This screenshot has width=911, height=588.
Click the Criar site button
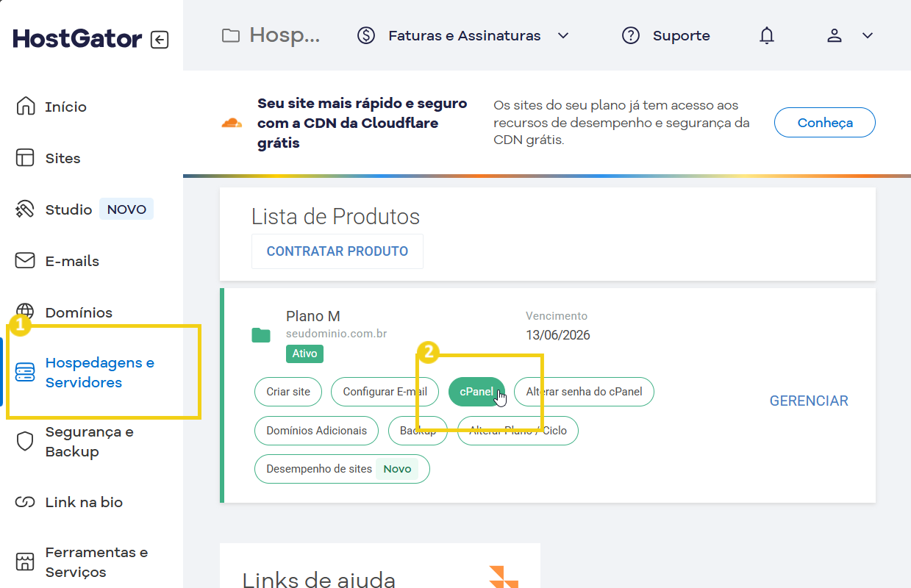pyautogui.click(x=288, y=392)
